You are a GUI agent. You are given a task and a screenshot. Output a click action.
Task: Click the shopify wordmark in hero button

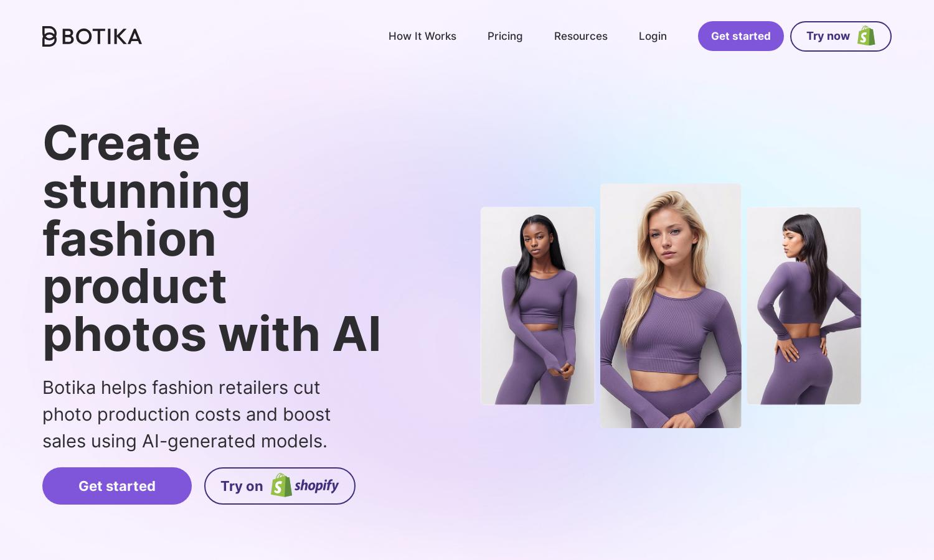(316, 485)
